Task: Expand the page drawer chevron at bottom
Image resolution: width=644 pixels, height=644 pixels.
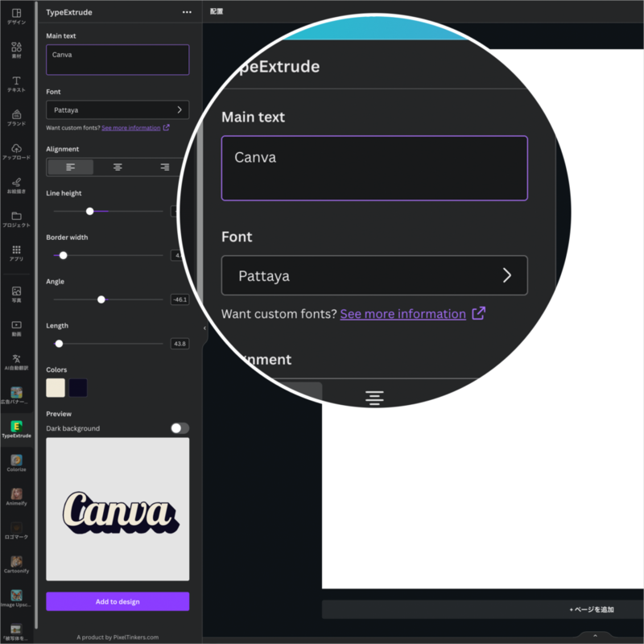Action: click(x=595, y=636)
